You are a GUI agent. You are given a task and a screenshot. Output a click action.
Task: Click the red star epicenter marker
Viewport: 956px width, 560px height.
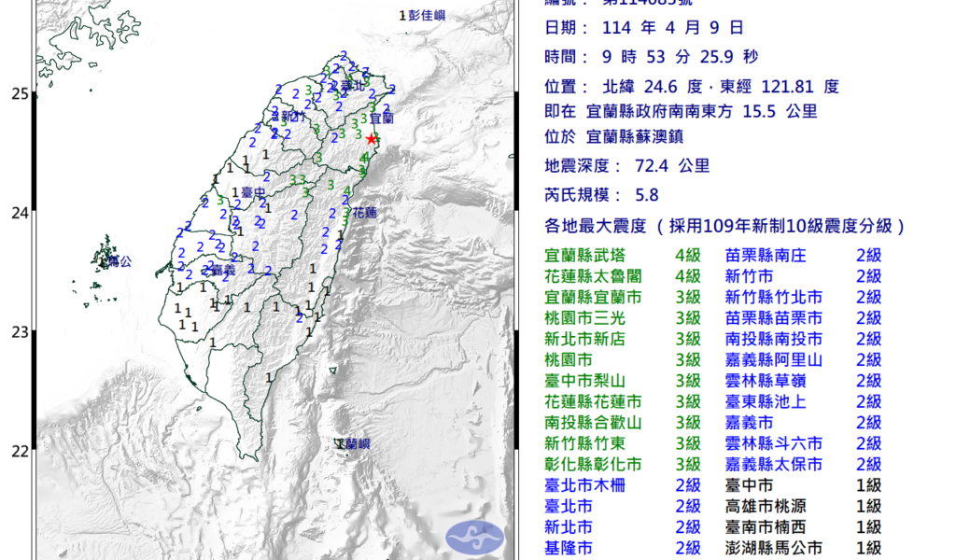(372, 138)
